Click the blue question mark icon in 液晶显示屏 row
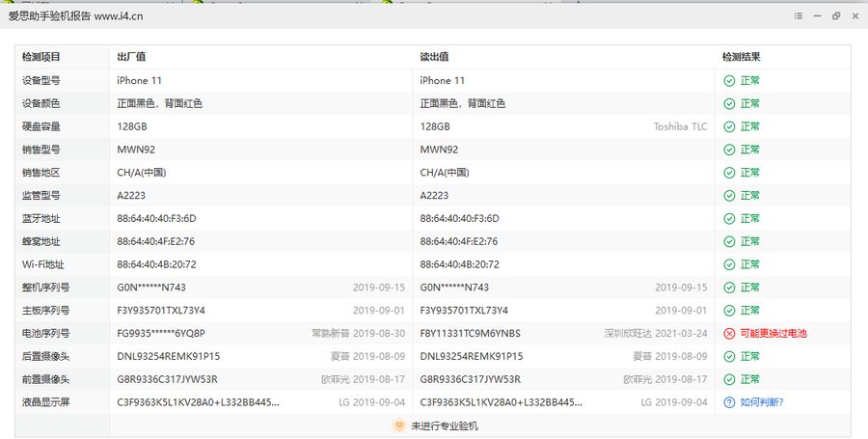This screenshot has width=868, height=439. click(729, 402)
